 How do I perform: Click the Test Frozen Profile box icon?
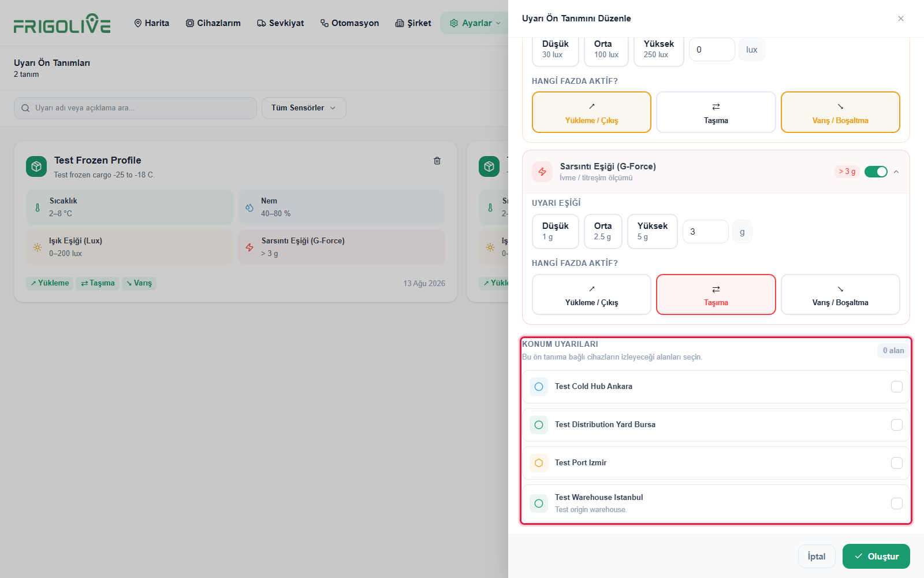[x=36, y=166]
